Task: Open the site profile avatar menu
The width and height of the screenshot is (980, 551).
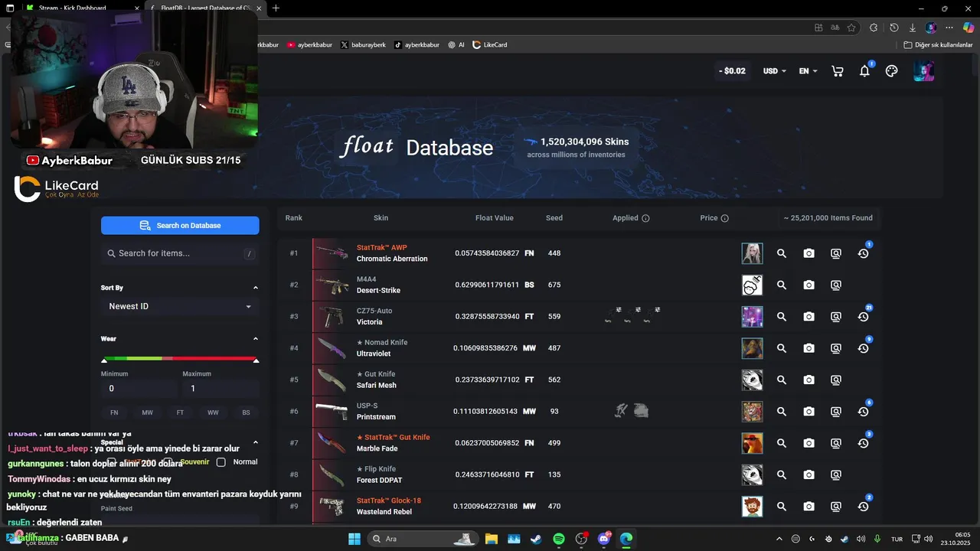Action: [923, 71]
